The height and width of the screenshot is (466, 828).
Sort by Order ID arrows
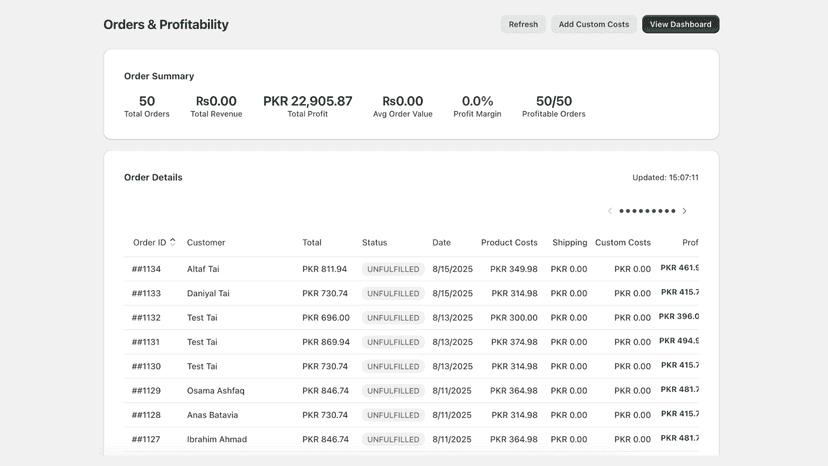tap(173, 242)
